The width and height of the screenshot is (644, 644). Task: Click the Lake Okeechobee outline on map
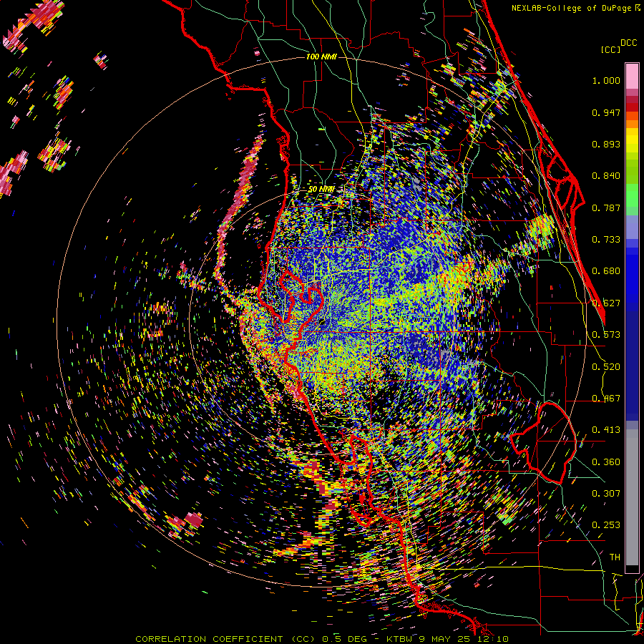tap(543, 443)
